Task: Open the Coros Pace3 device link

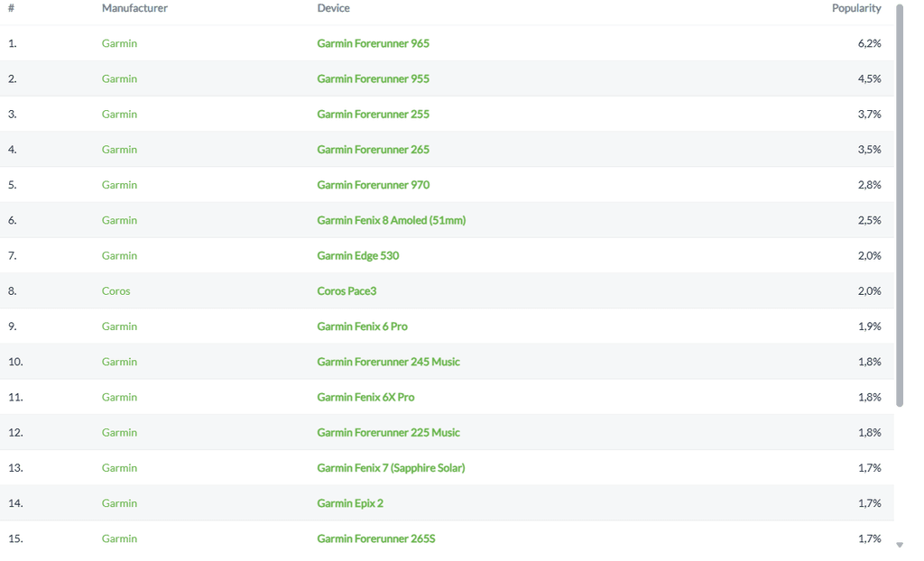Action: click(x=346, y=290)
